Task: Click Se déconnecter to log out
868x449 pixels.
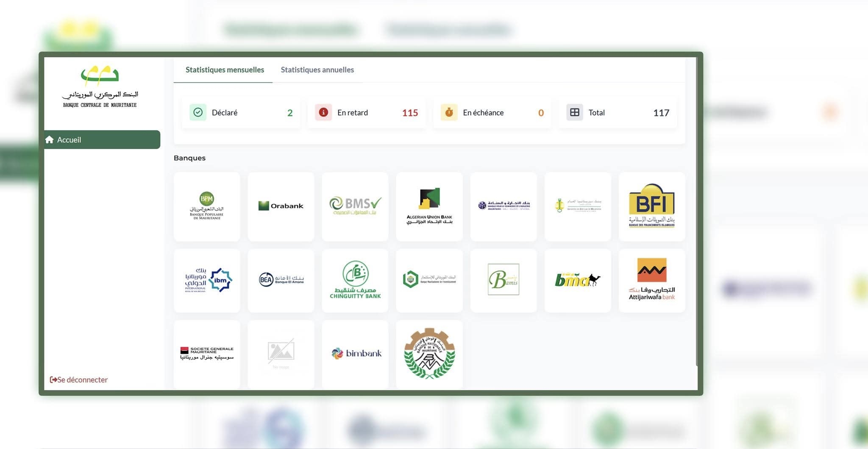Action: coord(79,380)
